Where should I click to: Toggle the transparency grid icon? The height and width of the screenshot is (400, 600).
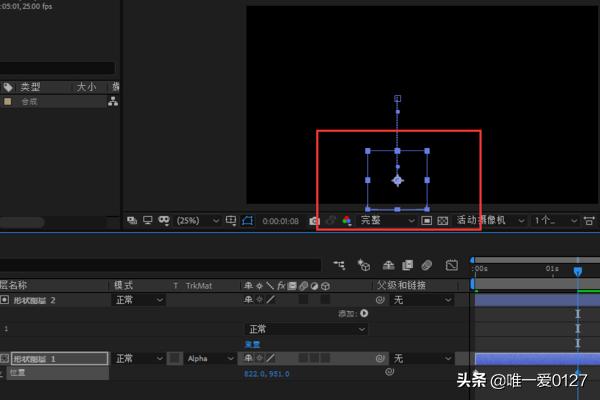click(x=443, y=220)
